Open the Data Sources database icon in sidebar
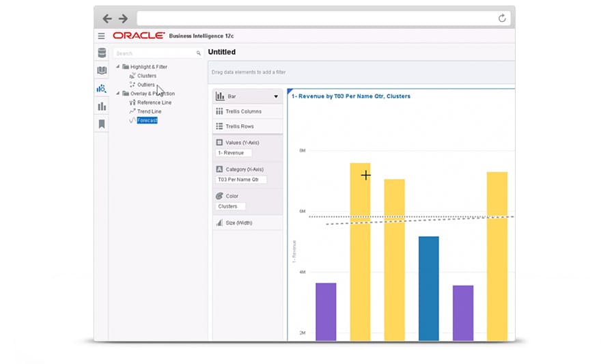 102,53
